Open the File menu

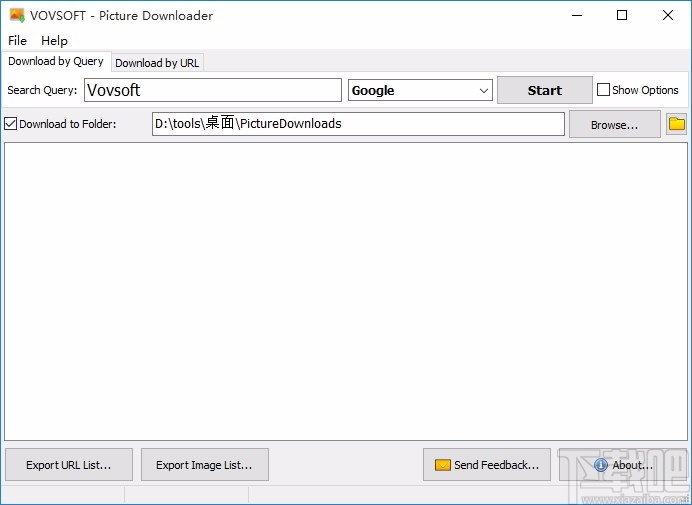coord(18,41)
